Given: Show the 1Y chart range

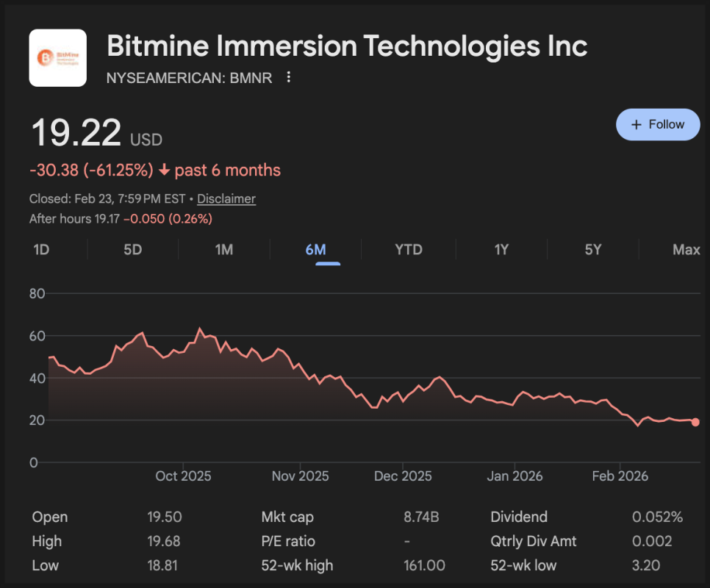Looking at the screenshot, I should pos(501,250).
